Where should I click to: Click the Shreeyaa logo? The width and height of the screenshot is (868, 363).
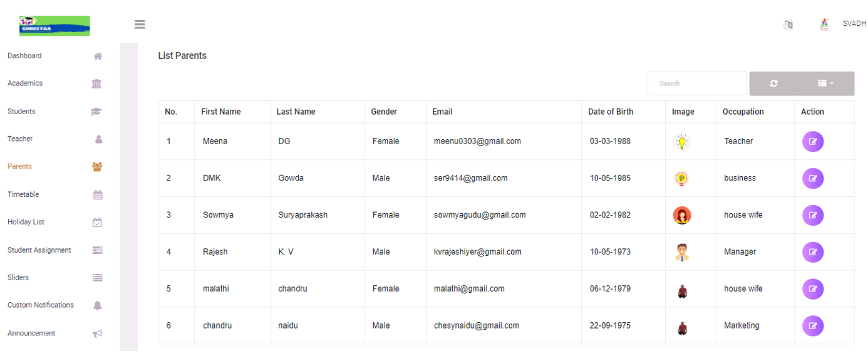54,26
